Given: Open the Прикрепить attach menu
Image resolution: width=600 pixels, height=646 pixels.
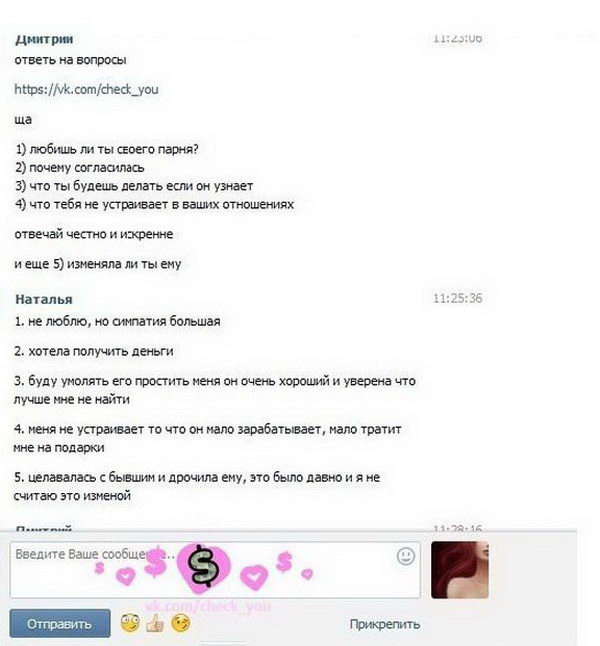Looking at the screenshot, I should coord(384,624).
